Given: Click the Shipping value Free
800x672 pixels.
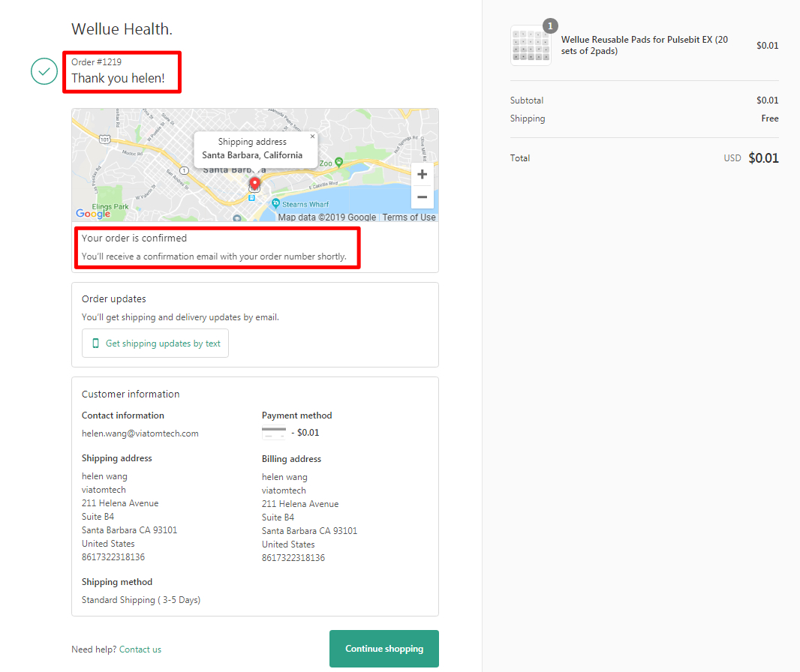Looking at the screenshot, I should tap(770, 118).
